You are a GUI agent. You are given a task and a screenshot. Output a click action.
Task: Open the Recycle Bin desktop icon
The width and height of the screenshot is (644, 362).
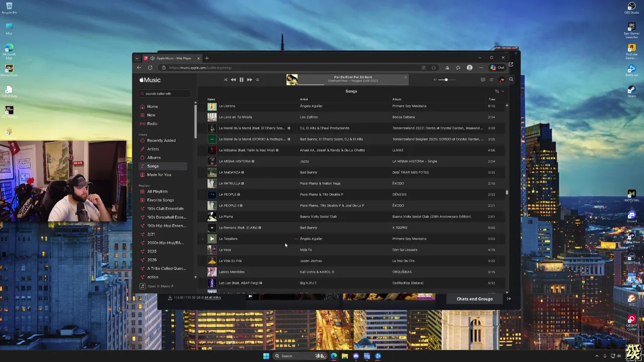click(9, 8)
